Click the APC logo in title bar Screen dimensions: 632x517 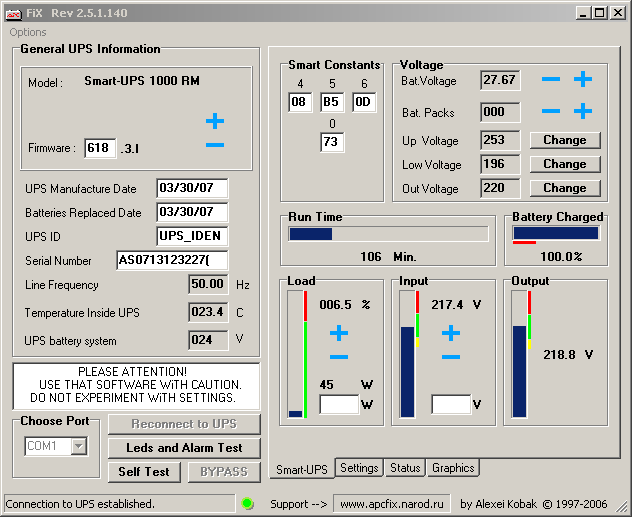click(x=13, y=13)
